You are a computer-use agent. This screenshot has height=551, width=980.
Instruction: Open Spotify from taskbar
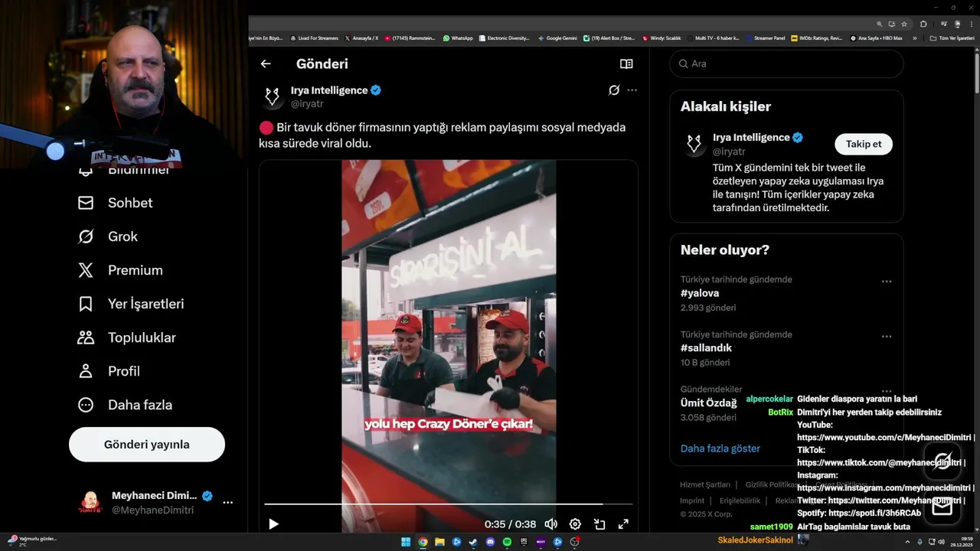point(507,542)
